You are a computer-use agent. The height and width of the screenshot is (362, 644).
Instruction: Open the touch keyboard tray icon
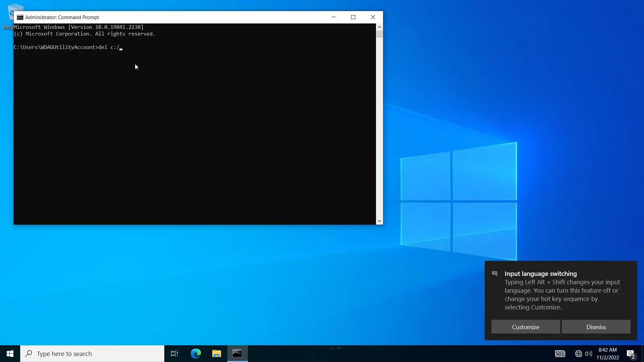coord(560,354)
